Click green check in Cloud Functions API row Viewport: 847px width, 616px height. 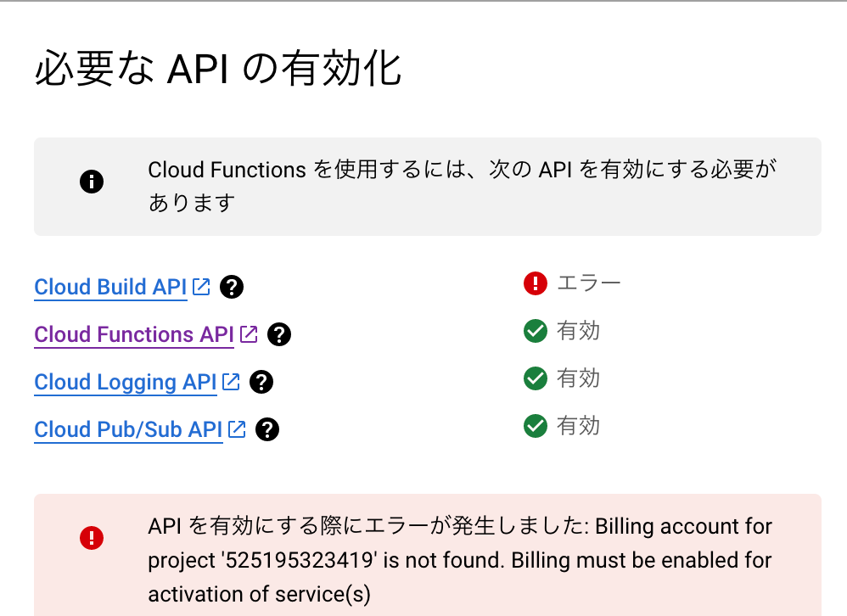pos(536,331)
